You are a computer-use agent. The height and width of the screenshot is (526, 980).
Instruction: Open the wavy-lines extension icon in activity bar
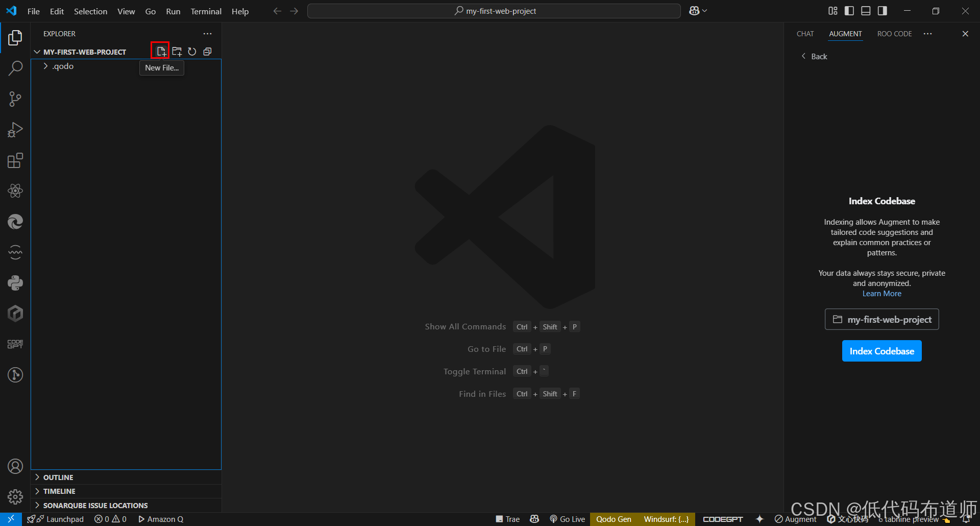[x=15, y=252]
